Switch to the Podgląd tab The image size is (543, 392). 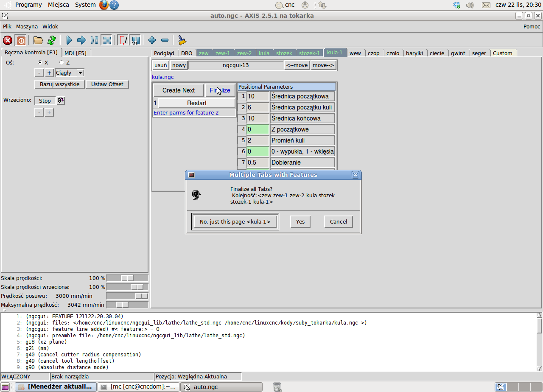tap(164, 53)
